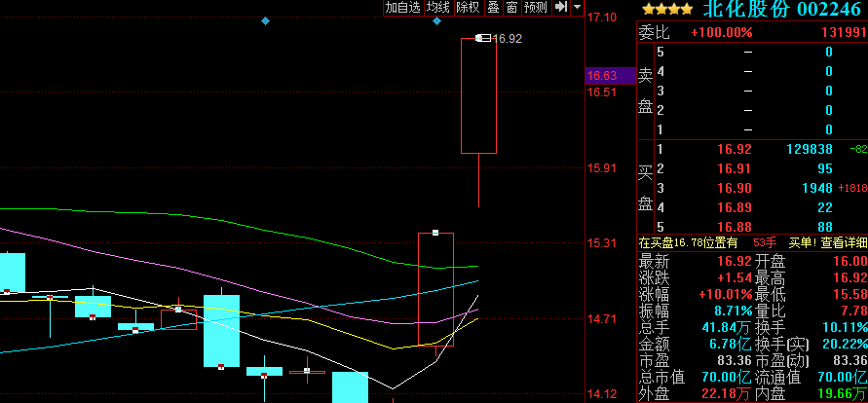
Task: Click the blue diamond marker above latest candle
Action: (436, 20)
